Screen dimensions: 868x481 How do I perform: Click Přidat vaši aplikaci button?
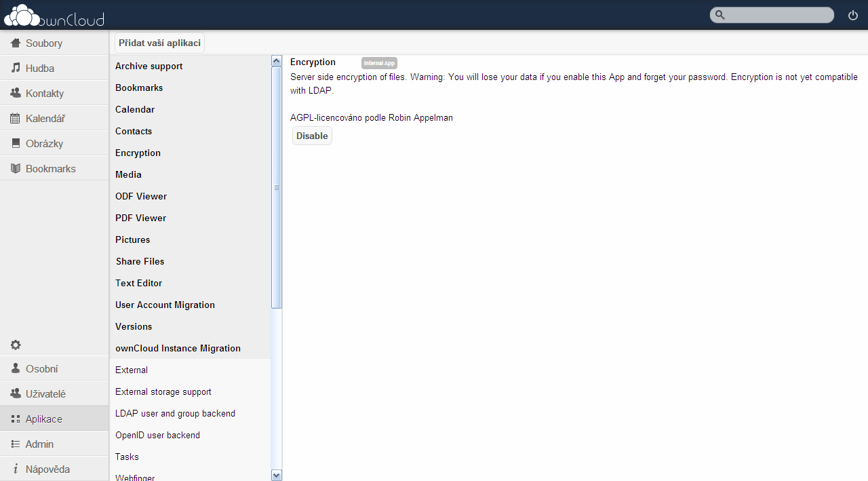[159, 43]
